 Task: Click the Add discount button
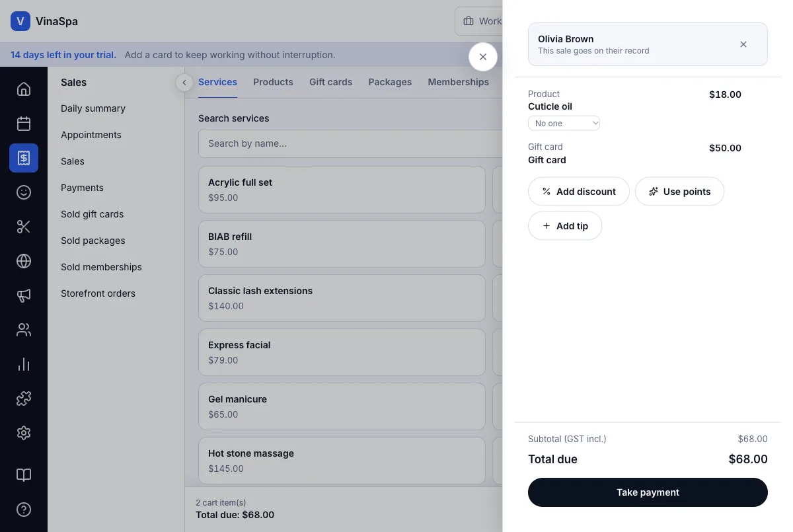579,192
